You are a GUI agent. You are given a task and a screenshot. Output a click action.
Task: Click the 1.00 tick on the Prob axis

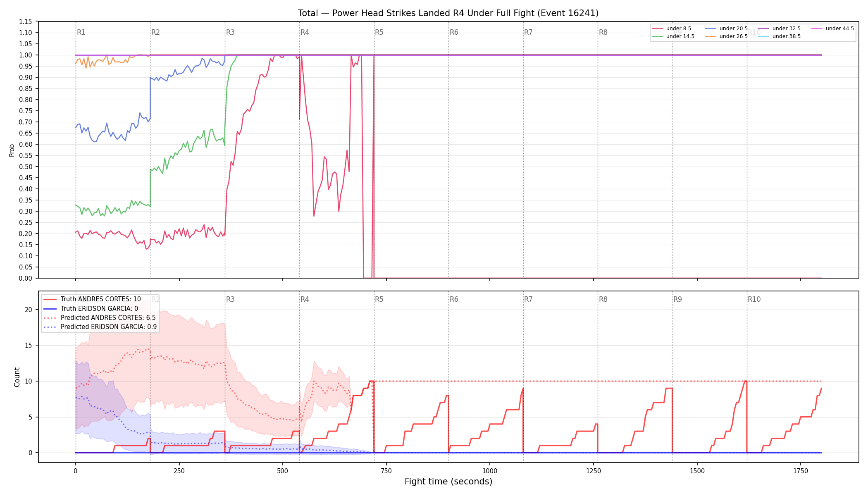click(x=26, y=55)
